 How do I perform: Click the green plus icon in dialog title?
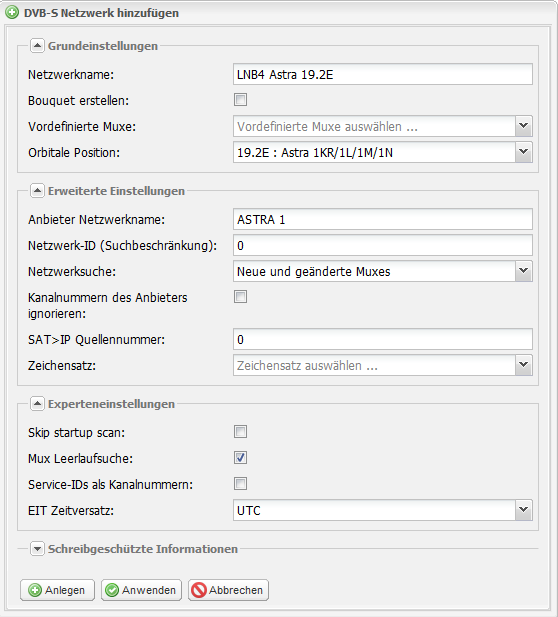coord(12,13)
